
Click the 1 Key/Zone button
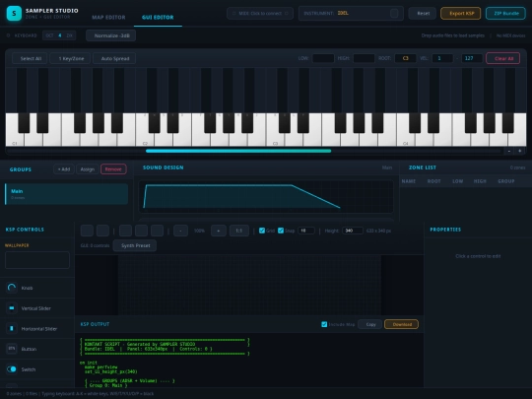tap(71, 58)
